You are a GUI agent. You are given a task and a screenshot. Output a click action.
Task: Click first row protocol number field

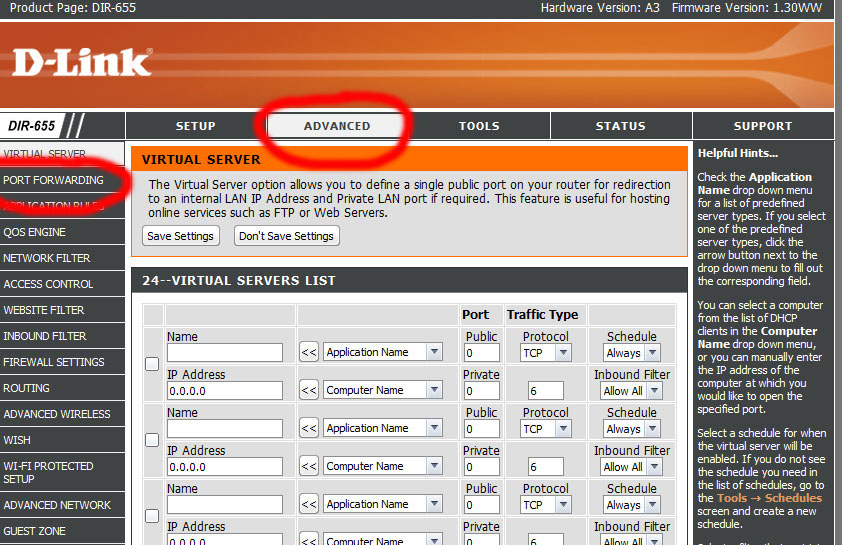[546, 391]
